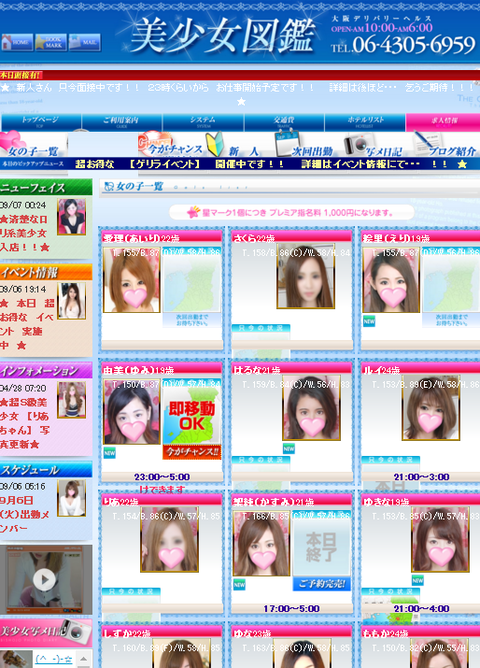Open the インフォメーション thumbnail photo
The image size is (480, 668).
72,400
